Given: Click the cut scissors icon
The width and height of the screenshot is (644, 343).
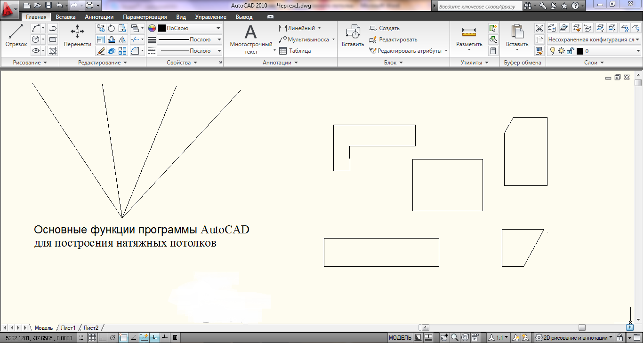Looking at the screenshot, I should click(539, 28).
